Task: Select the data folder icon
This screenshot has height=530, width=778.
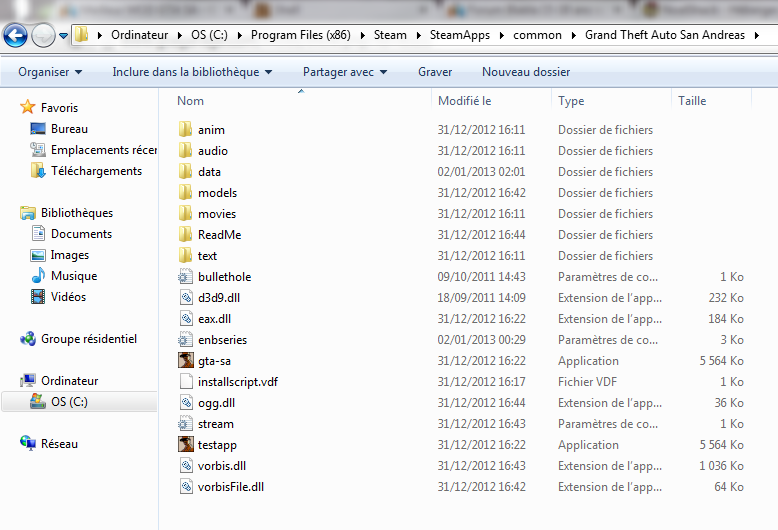Action: pos(185,171)
